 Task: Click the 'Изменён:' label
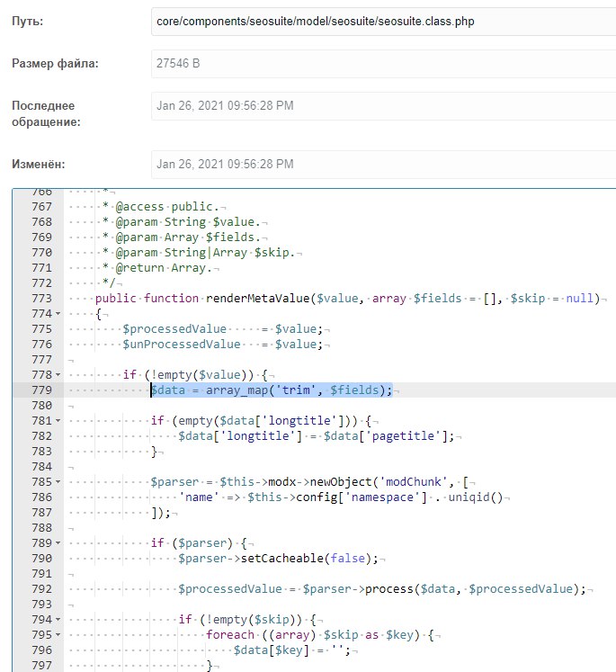[39, 164]
